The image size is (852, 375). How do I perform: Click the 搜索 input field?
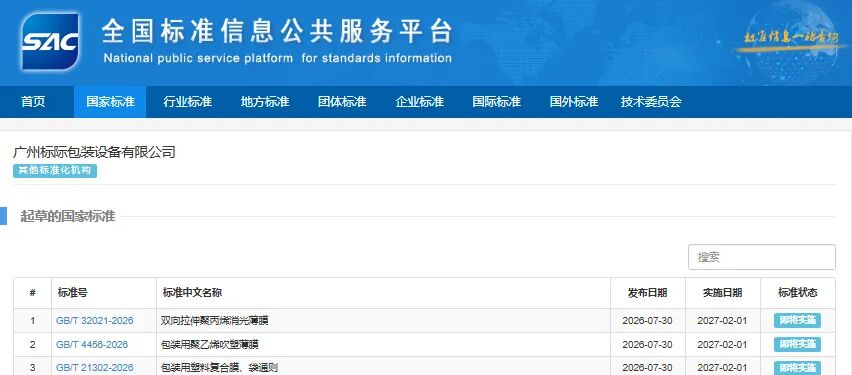[x=762, y=257]
